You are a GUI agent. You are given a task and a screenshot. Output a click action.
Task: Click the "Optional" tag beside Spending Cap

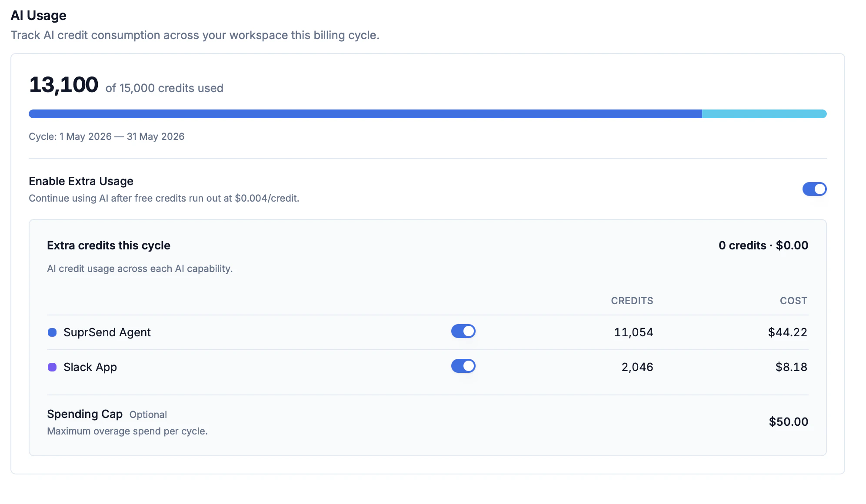[148, 414]
